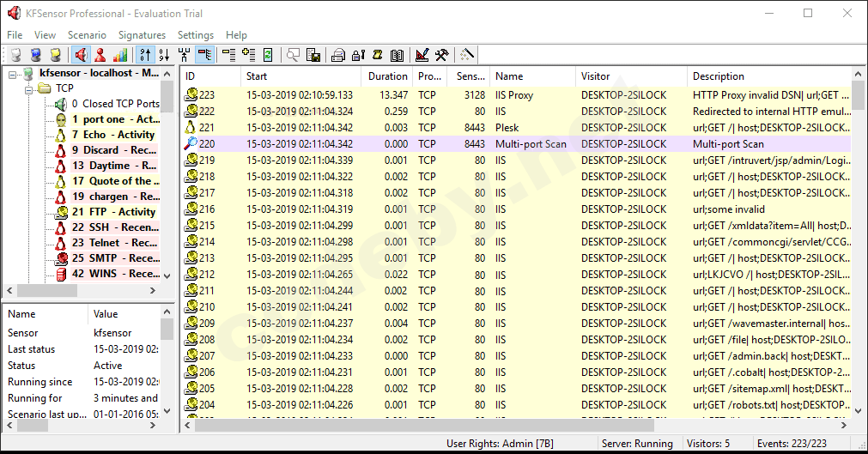The width and height of the screenshot is (868, 454).
Task: Click the event list horizontal scrollbar
Action: (x=424, y=425)
